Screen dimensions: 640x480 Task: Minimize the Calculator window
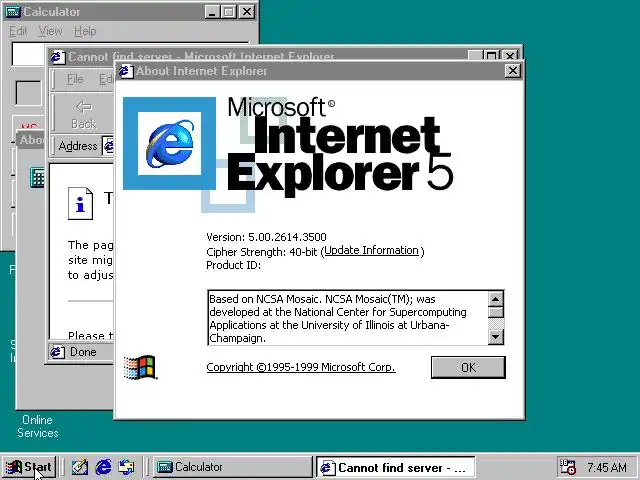pos(211,12)
